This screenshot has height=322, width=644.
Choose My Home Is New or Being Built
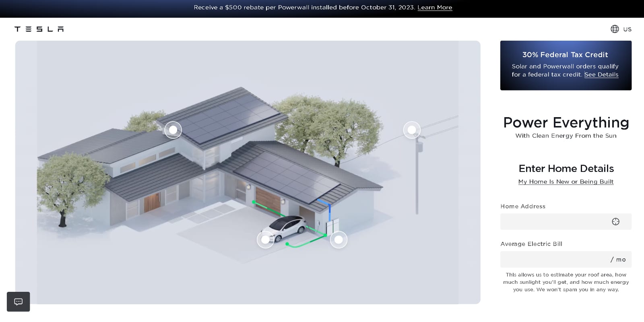pyautogui.click(x=566, y=182)
